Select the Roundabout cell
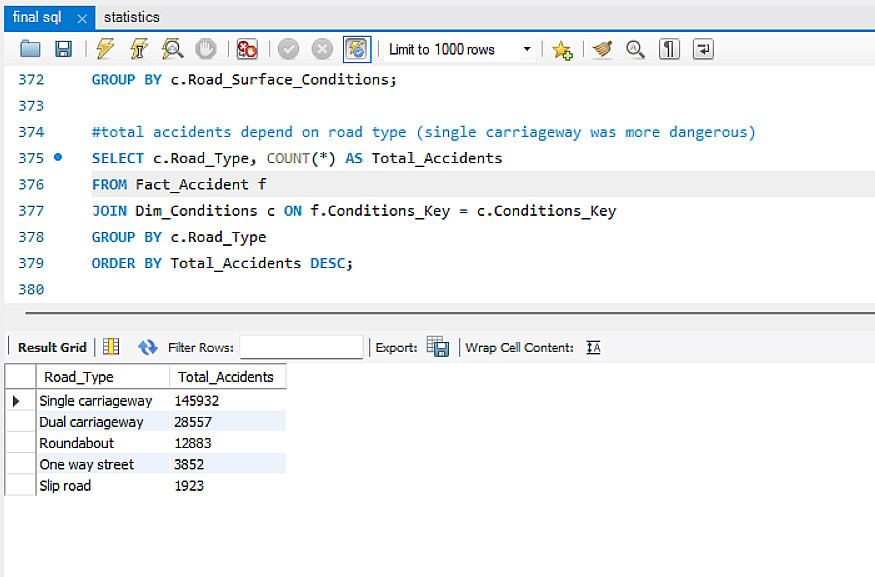The height and width of the screenshot is (577, 875). pos(103,443)
